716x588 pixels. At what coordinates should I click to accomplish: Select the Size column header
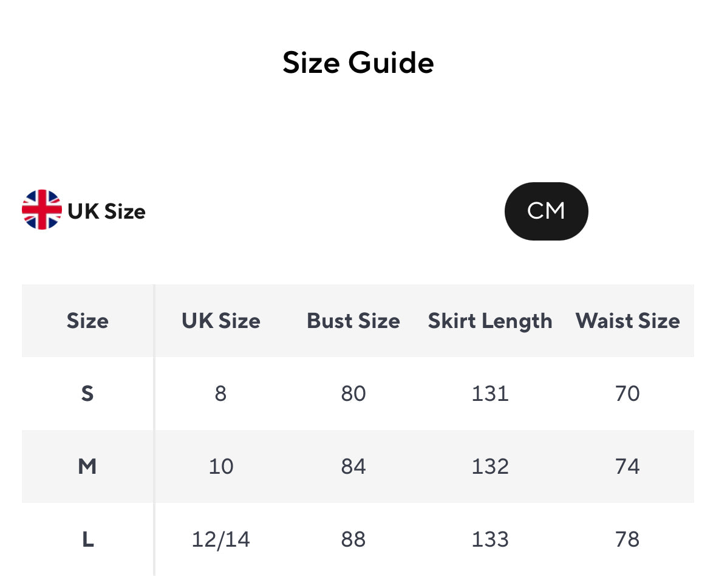87,321
